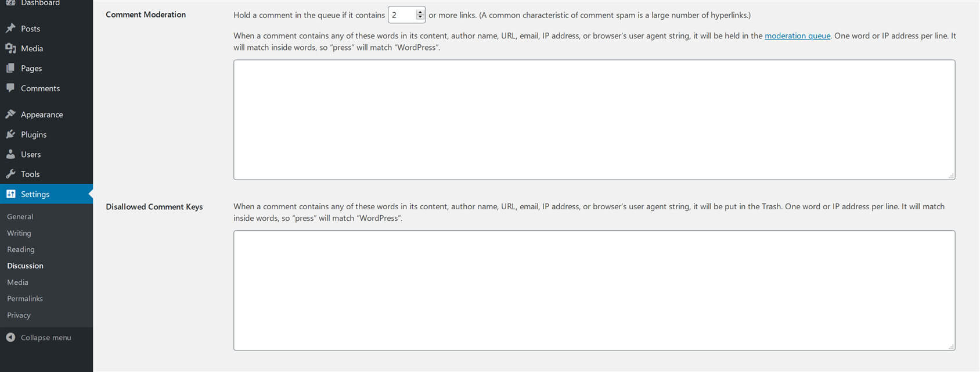This screenshot has height=372, width=980.
Task: Select the Tools wrench icon
Action: coord(10,174)
